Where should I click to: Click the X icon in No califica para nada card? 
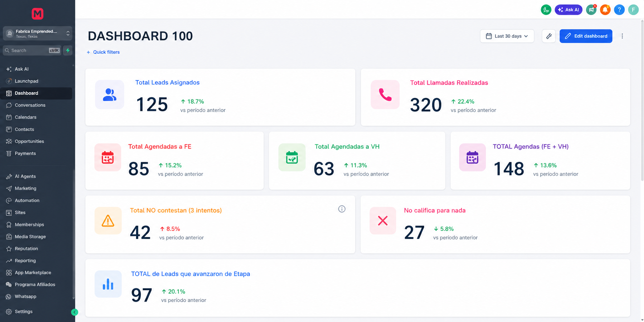click(x=383, y=221)
